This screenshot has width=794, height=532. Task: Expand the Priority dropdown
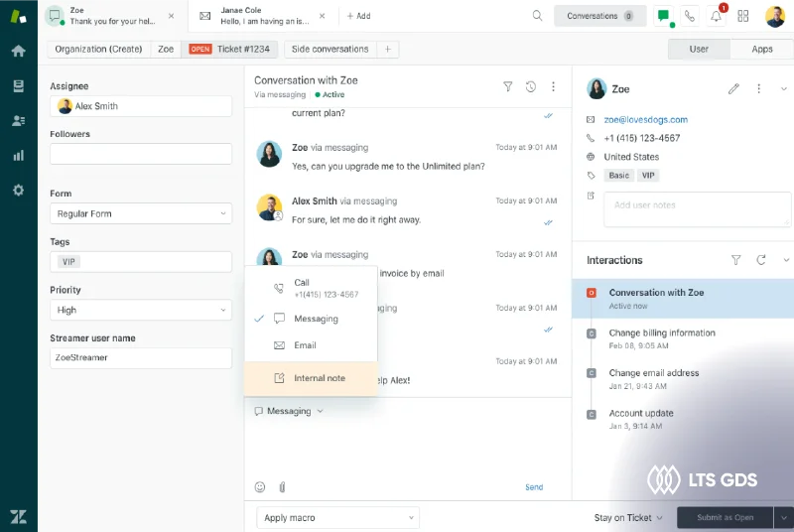140,310
